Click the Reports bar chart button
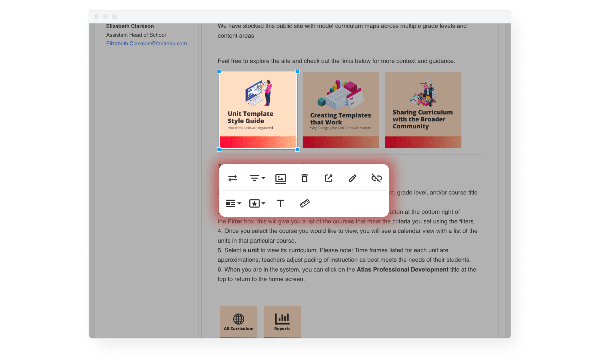 (282, 322)
